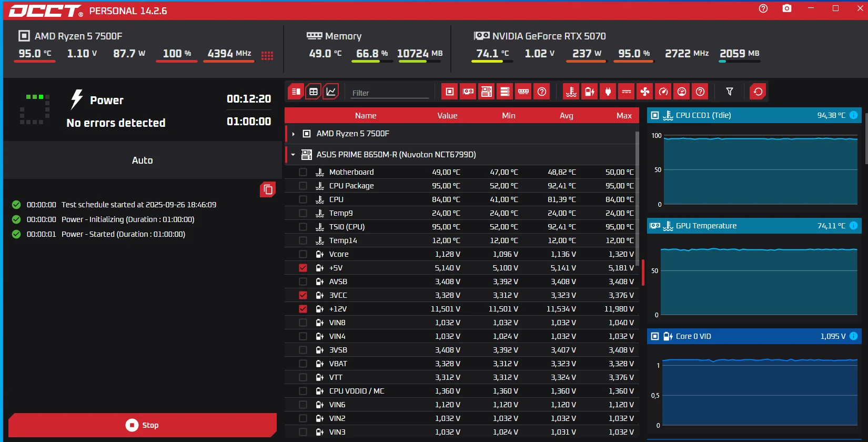
Task: Click the GPU Temperature graph header
Action: pos(754,226)
